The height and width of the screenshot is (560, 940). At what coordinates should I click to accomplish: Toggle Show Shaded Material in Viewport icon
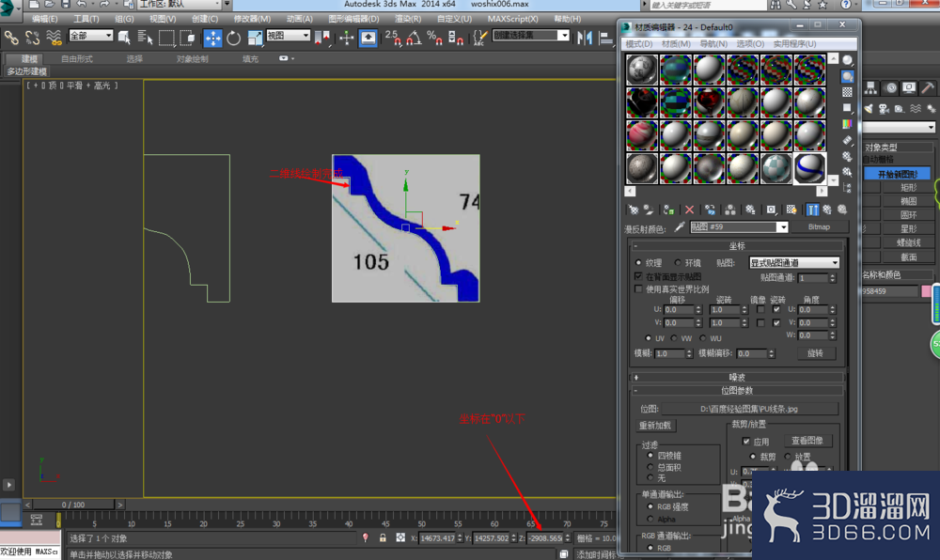pos(791,210)
